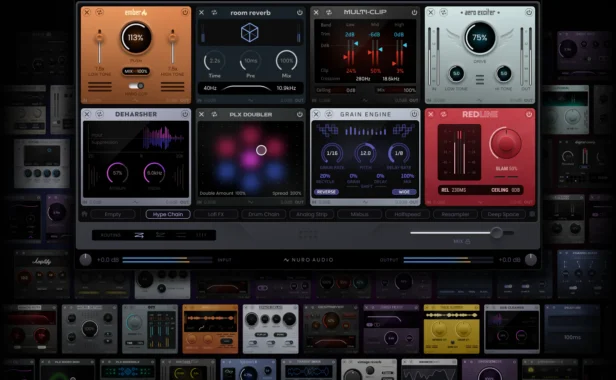Screen dimensions: 616x380
Task: Click the swap icon on Aero Exciter
Action: click(444, 12)
